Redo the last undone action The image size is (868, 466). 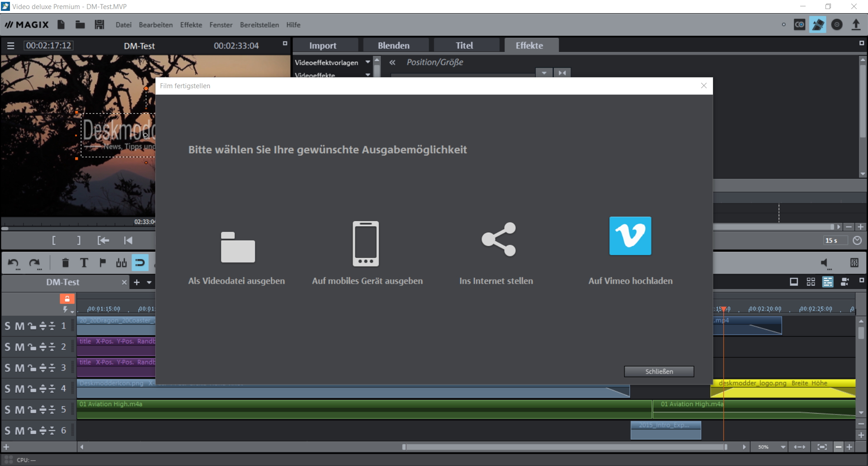tap(35, 263)
